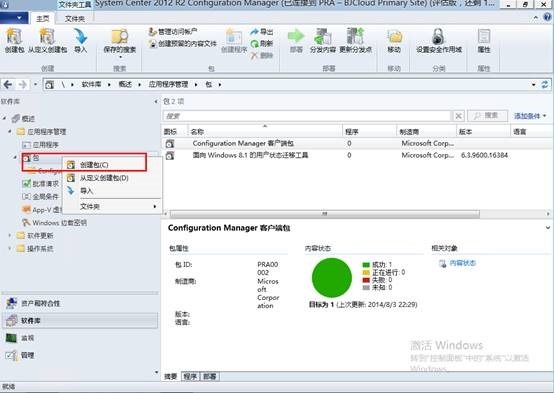Click the forward navigation arrow
This screenshot has width=554, height=393.
coord(22,84)
